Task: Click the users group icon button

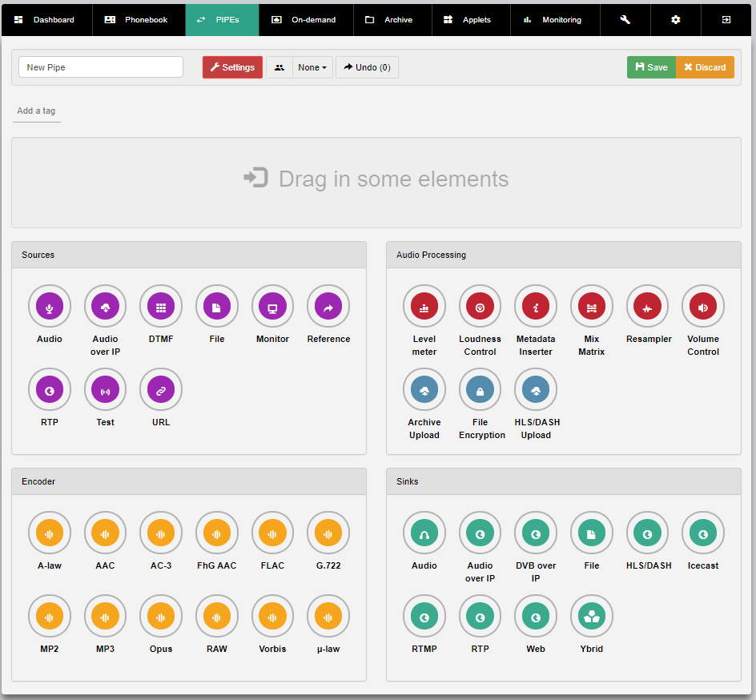Action: coord(279,68)
